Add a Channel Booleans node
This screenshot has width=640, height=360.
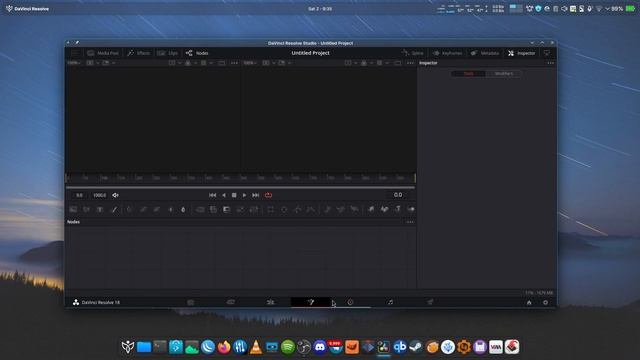pyautogui.click(x=213, y=209)
